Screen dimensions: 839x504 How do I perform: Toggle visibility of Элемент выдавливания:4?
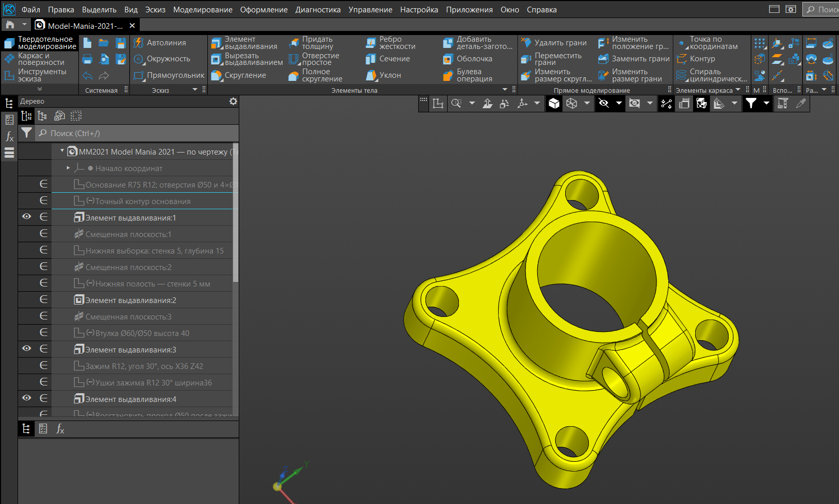27,398
